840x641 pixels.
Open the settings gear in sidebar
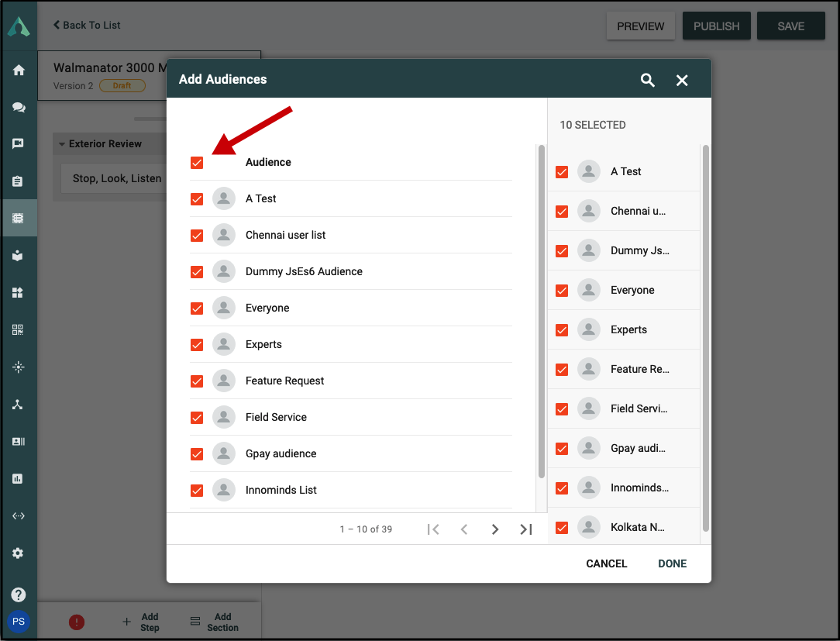pyautogui.click(x=18, y=553)
